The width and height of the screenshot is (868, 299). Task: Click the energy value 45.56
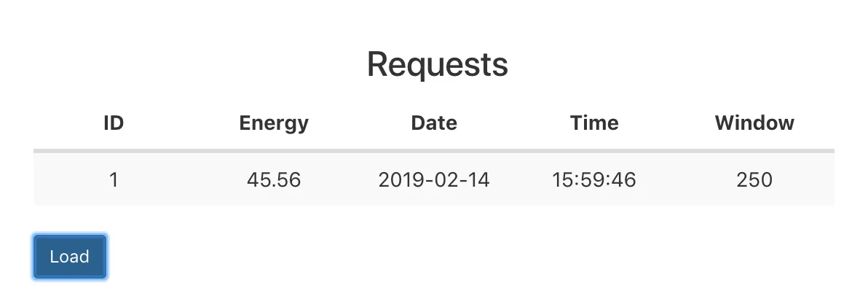274,179
